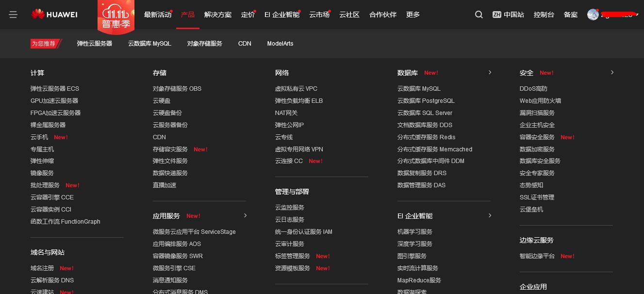Click the user avatar icon
Image resolution: width=644 pixels, height=294 pixels.
click(x=593, y=15)
